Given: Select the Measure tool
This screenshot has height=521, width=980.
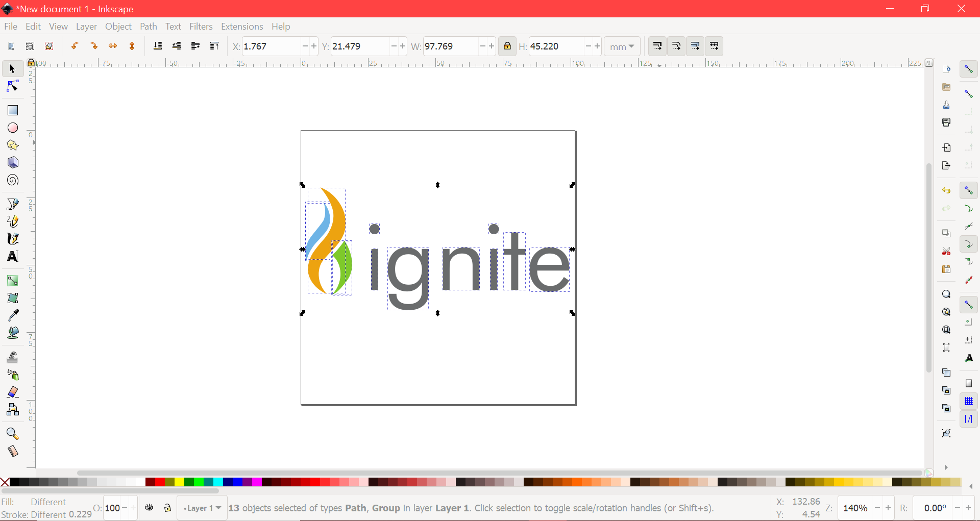Looking at the screenshot, I should 13,451.
